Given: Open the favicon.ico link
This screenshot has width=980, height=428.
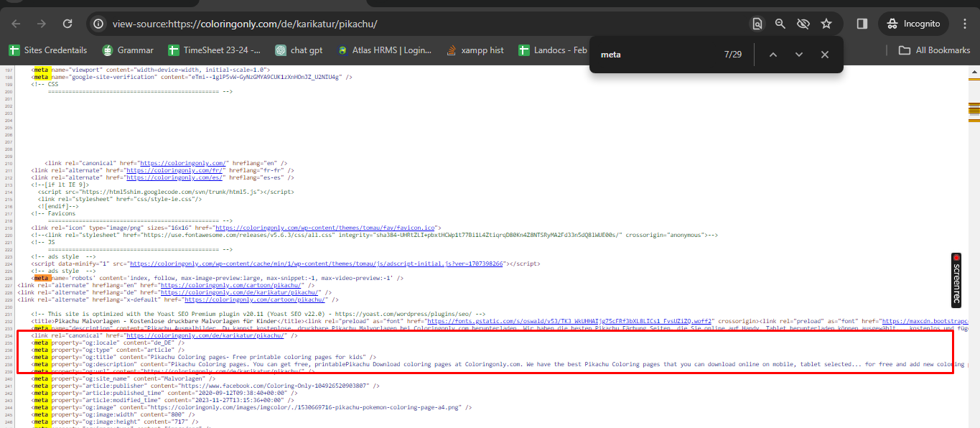Looking at the screenshot, I should 326,228.
